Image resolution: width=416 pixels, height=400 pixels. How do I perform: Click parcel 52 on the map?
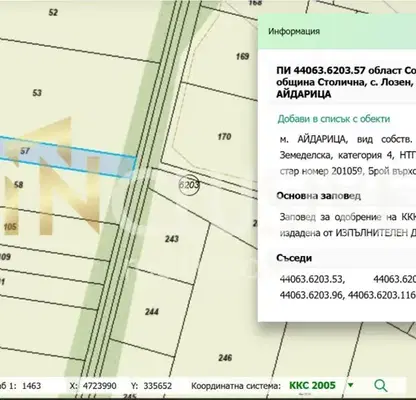click(53, 13)
